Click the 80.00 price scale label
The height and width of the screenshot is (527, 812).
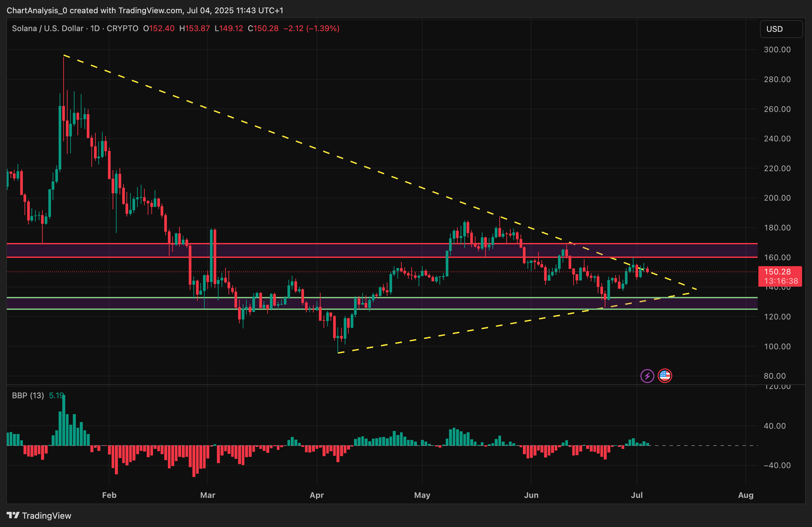coord(775,376)
